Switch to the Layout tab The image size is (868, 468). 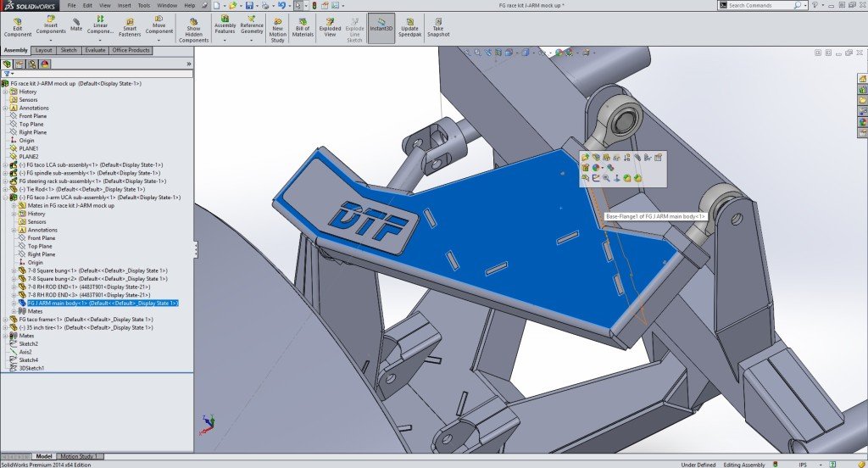(43, 50)
